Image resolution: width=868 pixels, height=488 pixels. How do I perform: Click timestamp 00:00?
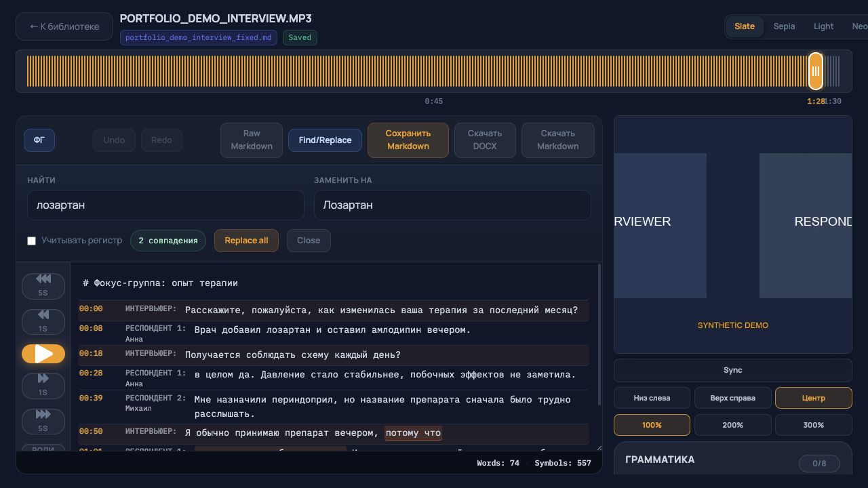coord(91,309)
